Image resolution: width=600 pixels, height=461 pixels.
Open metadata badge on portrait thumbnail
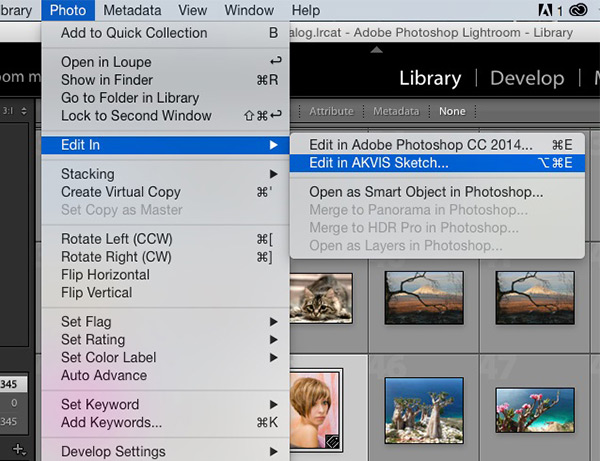(332, 442)
